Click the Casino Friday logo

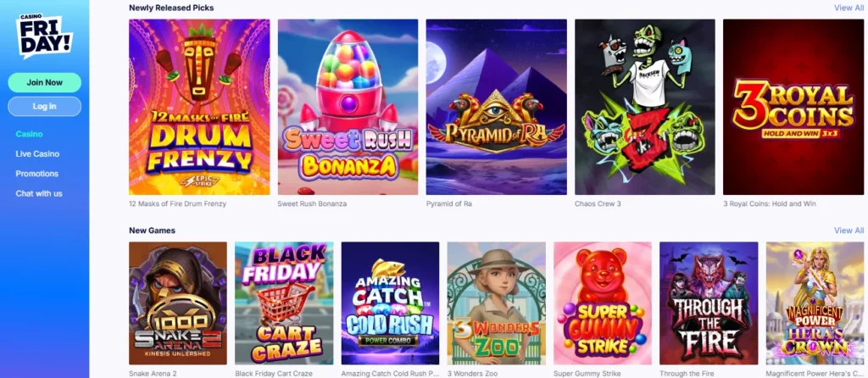click(x=44, y=36)
